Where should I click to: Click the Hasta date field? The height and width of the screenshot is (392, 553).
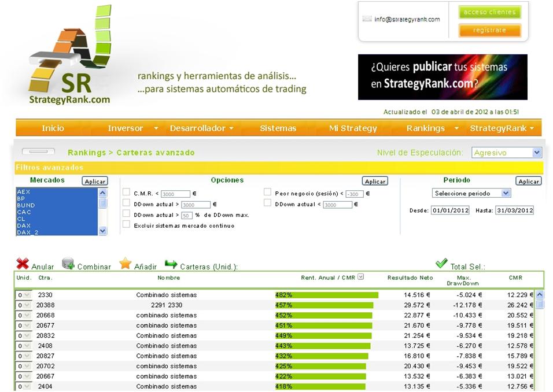(x=515, y=210)
